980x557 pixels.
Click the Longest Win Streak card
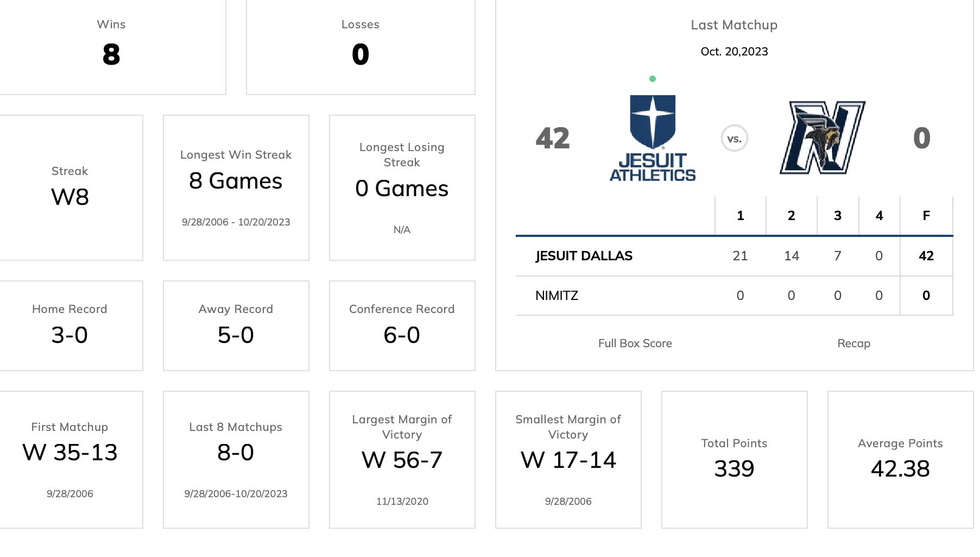click(236, 187)
